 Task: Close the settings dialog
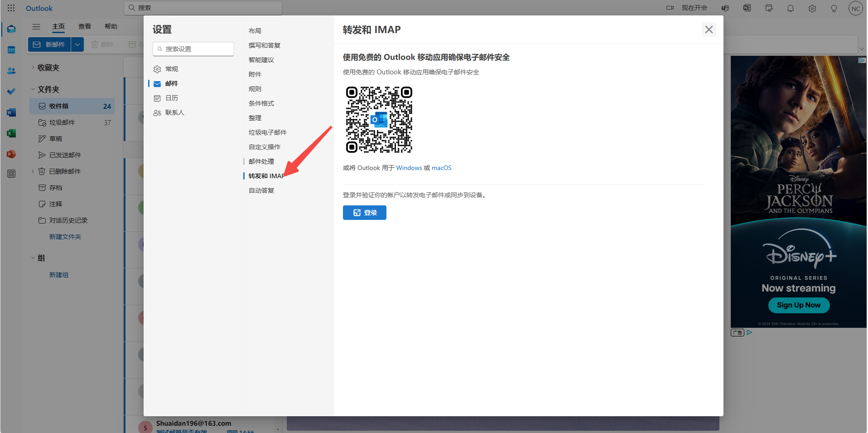(709, 29)
